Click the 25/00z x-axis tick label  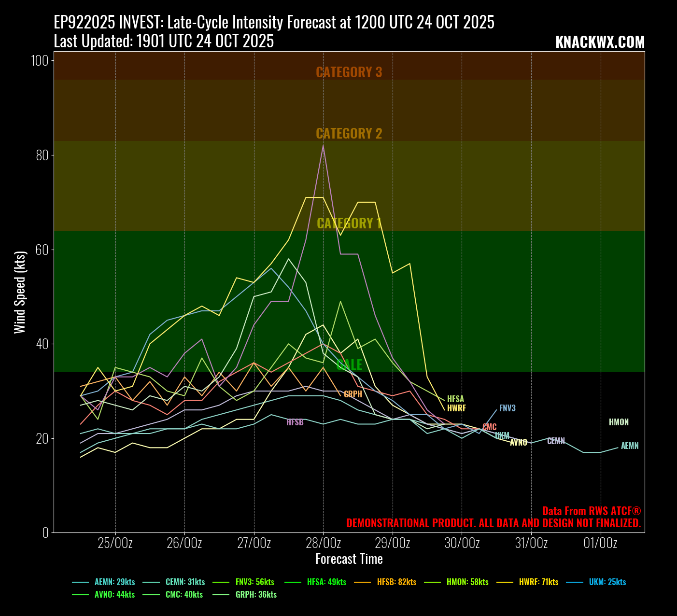tap(115, 543)
